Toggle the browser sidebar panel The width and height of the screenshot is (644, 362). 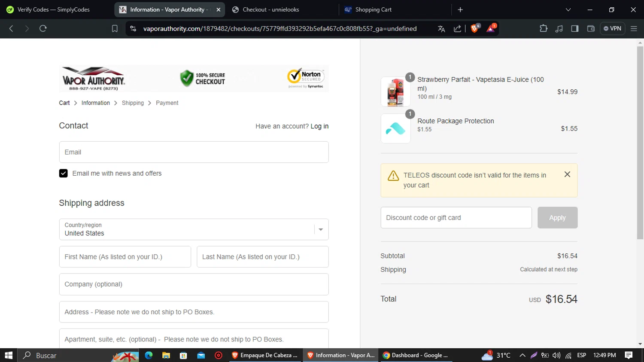pos(575,29)
